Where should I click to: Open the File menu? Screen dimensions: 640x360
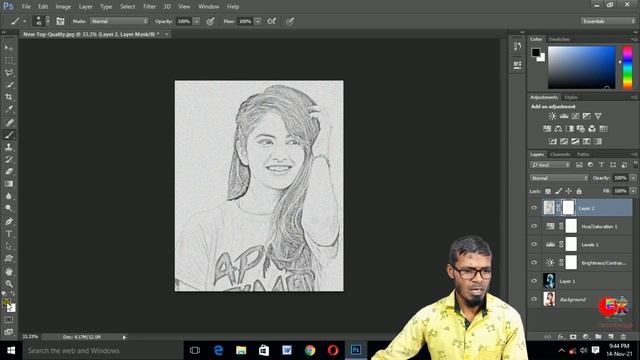26,7
